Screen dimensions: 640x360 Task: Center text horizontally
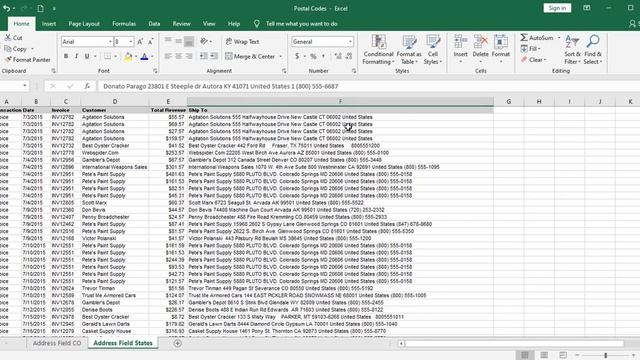(178, 56)
